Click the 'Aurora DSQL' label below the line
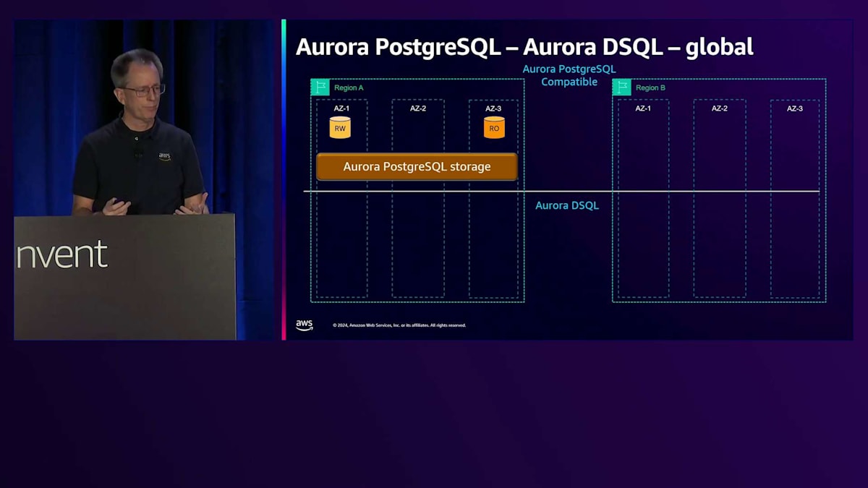 [x=567, y=205]
